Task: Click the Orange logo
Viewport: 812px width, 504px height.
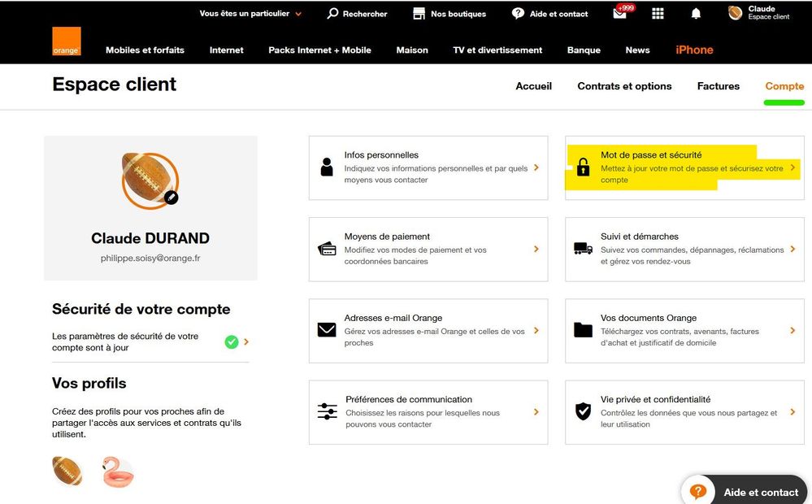Action: (x=67, y=41)
